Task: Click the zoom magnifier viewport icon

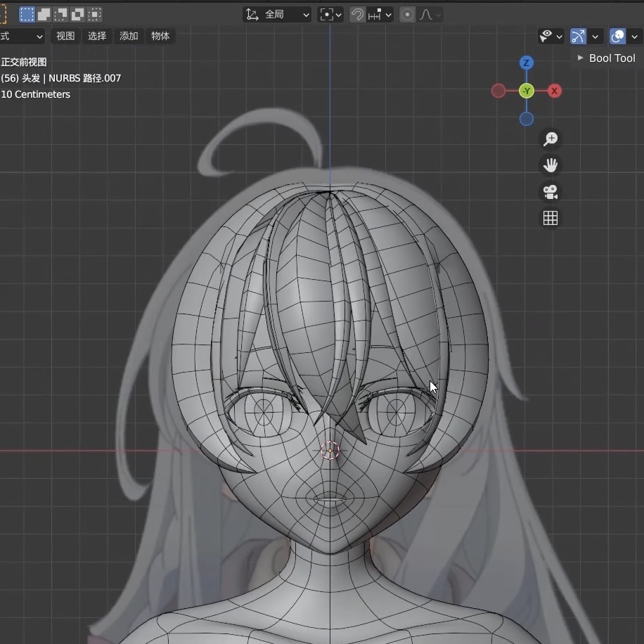Action: coord(550,139)
